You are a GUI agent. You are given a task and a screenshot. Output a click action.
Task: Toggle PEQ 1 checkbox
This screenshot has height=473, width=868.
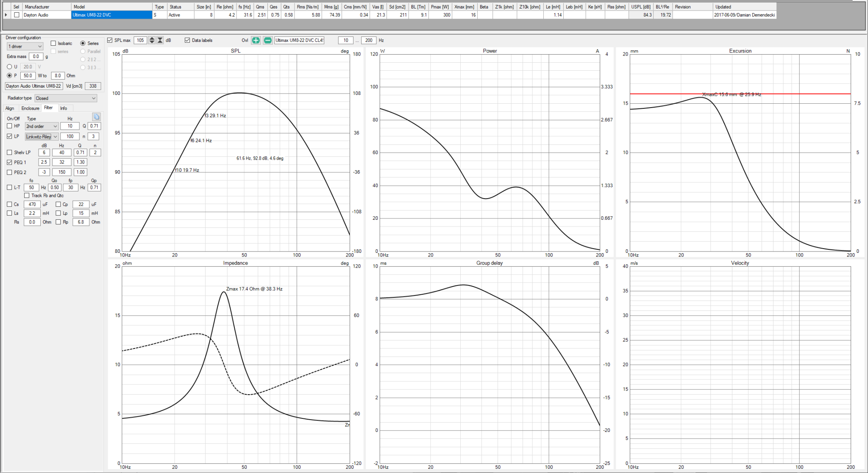pyautogui.click(x=9, y=162)
